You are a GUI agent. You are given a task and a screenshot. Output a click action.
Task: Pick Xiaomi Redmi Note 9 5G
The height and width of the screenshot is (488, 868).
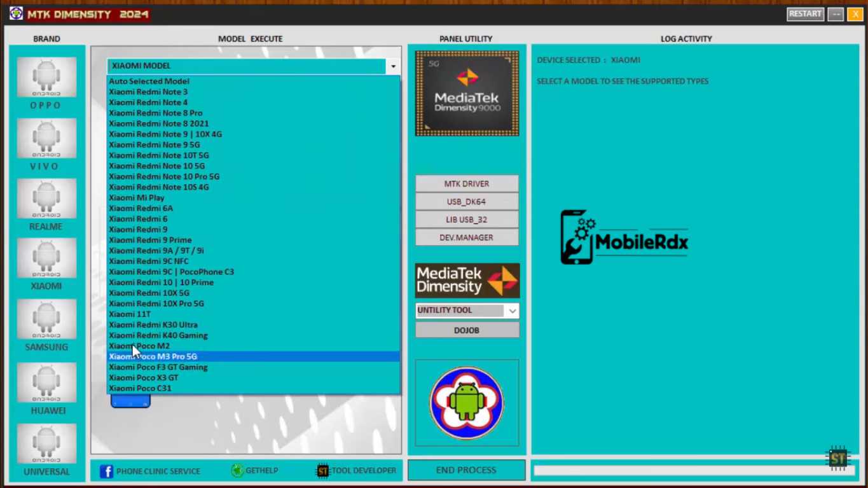(253, 145)
